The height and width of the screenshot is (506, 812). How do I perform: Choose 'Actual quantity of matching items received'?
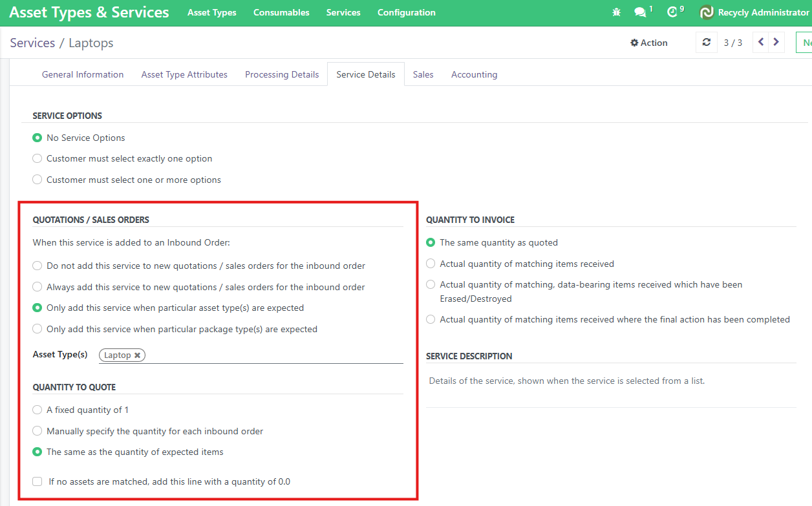pos(431,264)
